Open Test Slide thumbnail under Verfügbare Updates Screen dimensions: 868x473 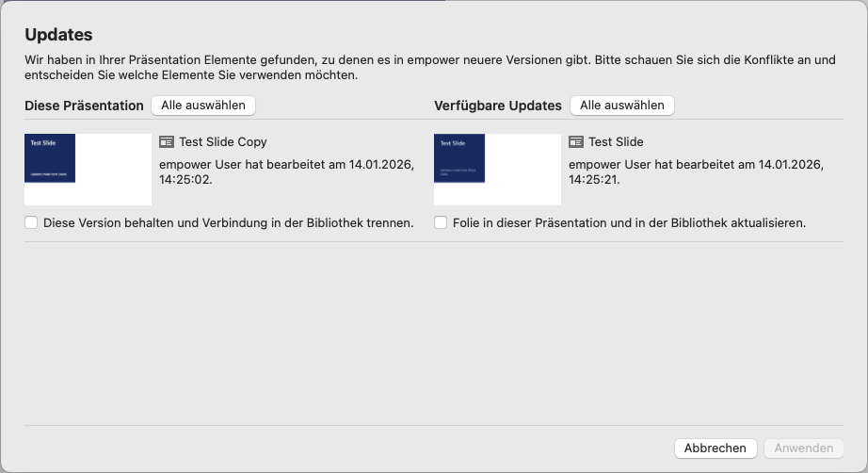tap(498, 170)
